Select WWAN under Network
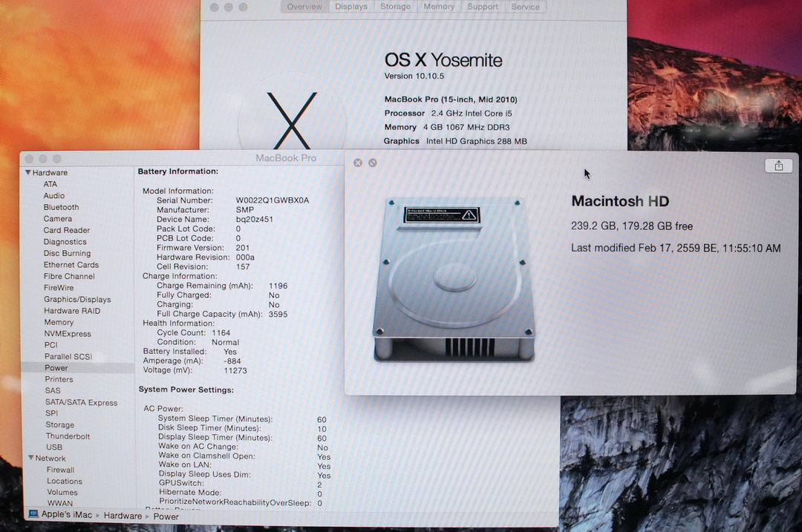The width and height of the screenshot is (802, 532). 60,503
